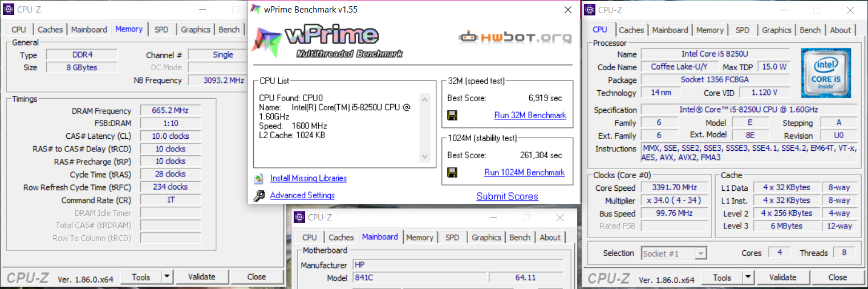Click the Code Name value Coffee Lake-U/Y
Screen dimensions: 868x289
click(680, 67)
